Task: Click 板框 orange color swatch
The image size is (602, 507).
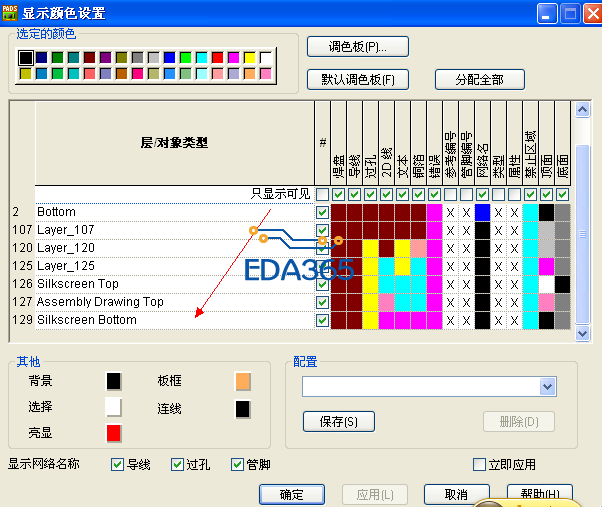Action: (243, 381)
